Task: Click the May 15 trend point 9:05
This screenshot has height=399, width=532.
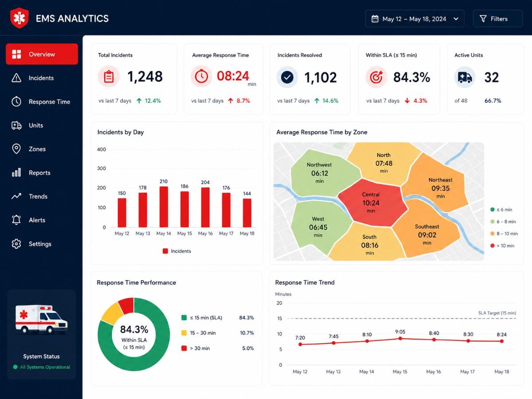Action: pyautogui.click(x=400, y=338)
